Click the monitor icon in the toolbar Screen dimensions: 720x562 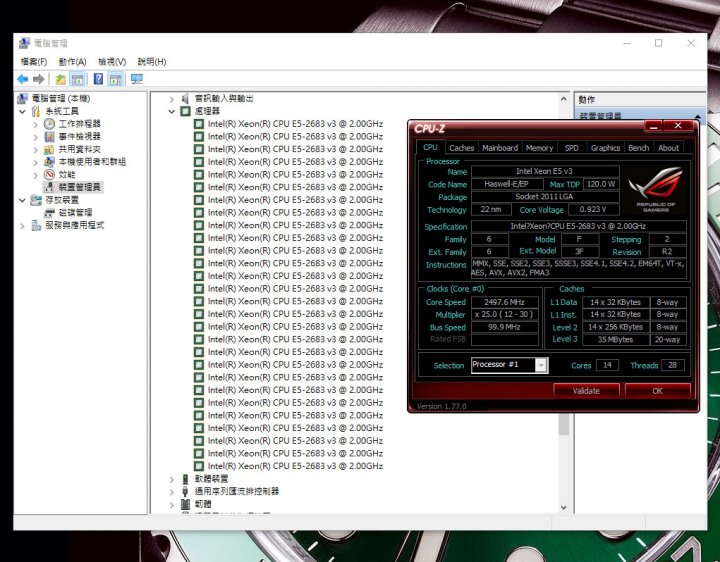pos(136,79)
